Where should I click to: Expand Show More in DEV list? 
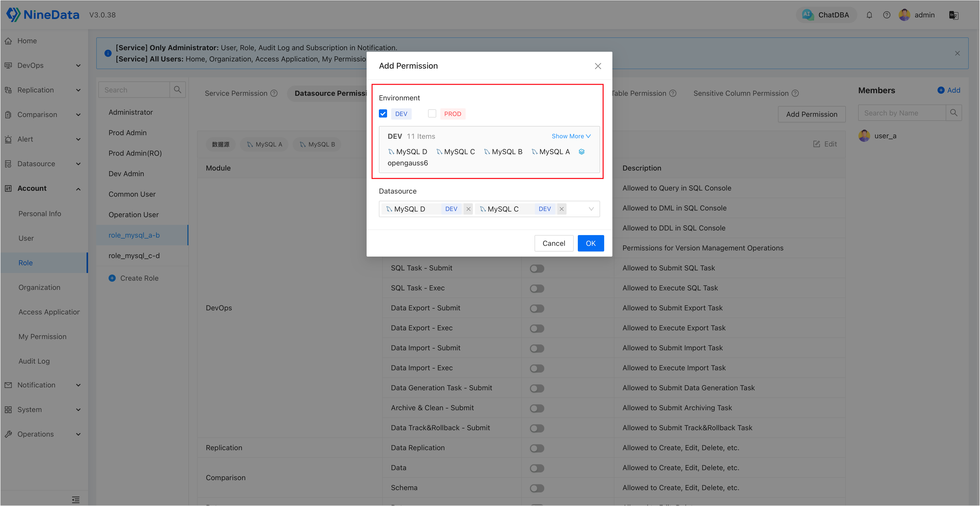point(571,136)
